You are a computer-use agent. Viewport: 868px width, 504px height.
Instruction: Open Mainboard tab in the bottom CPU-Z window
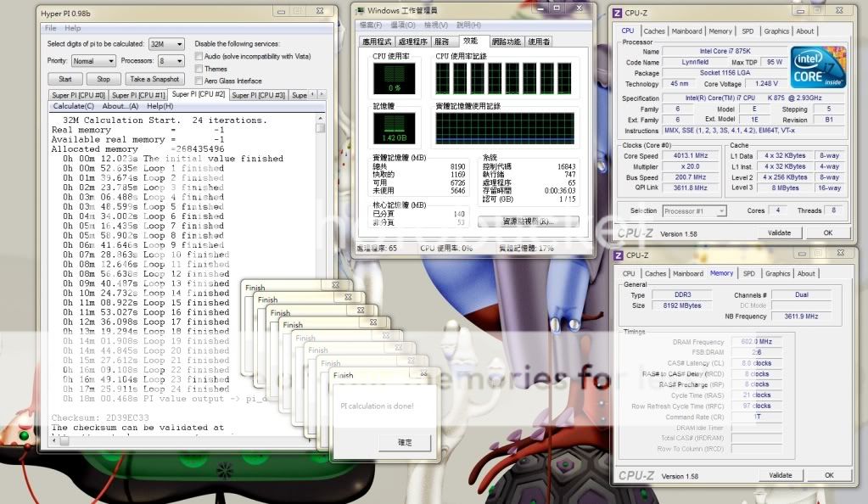click(x=687, y=273)
